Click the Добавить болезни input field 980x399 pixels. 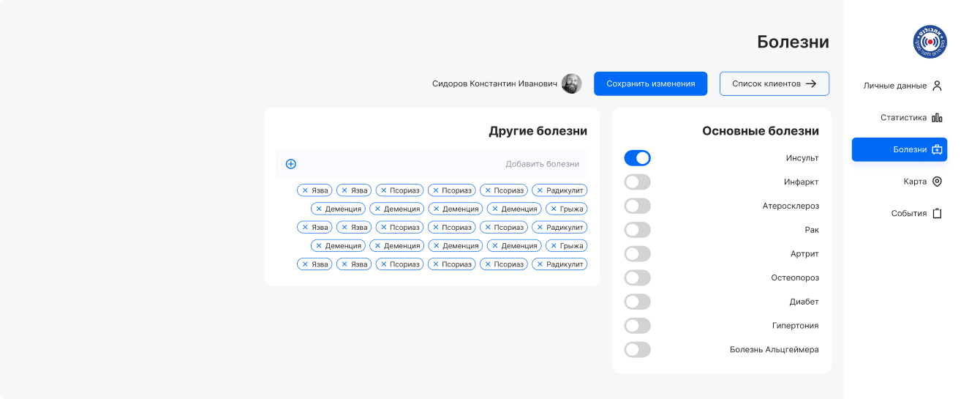pyautogui.click(x=439, y=164)
